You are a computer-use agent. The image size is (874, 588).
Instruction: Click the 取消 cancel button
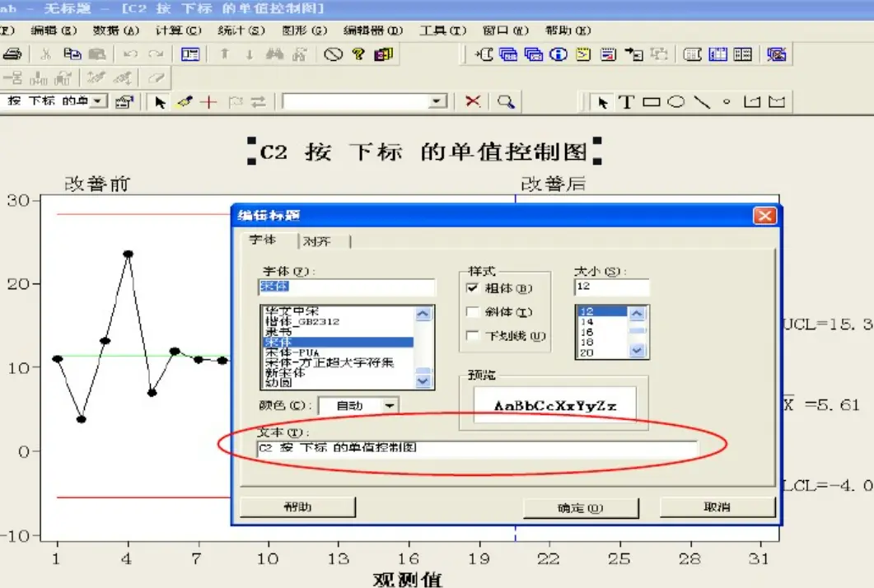(717, 507)
